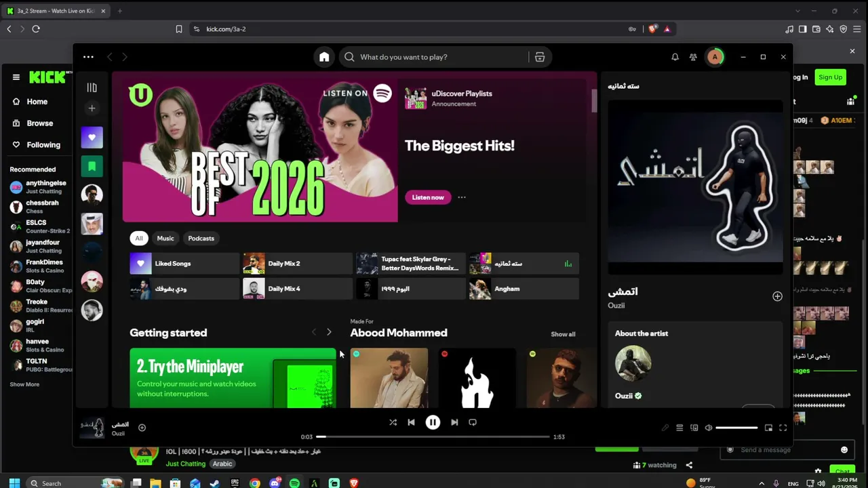Open Windows Start menu
The height and width of the screenshot is (488, 868).
pos(14,483)
